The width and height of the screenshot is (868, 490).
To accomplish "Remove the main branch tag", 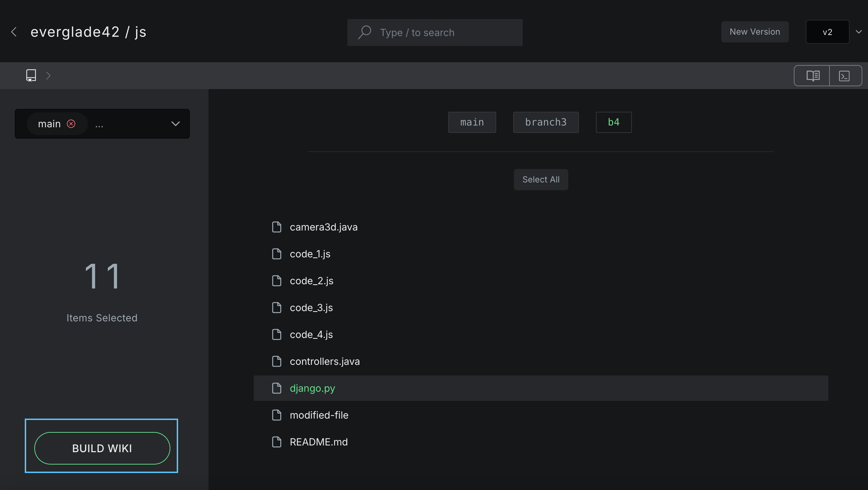I will pyautogui.click(x=71, y=124).
